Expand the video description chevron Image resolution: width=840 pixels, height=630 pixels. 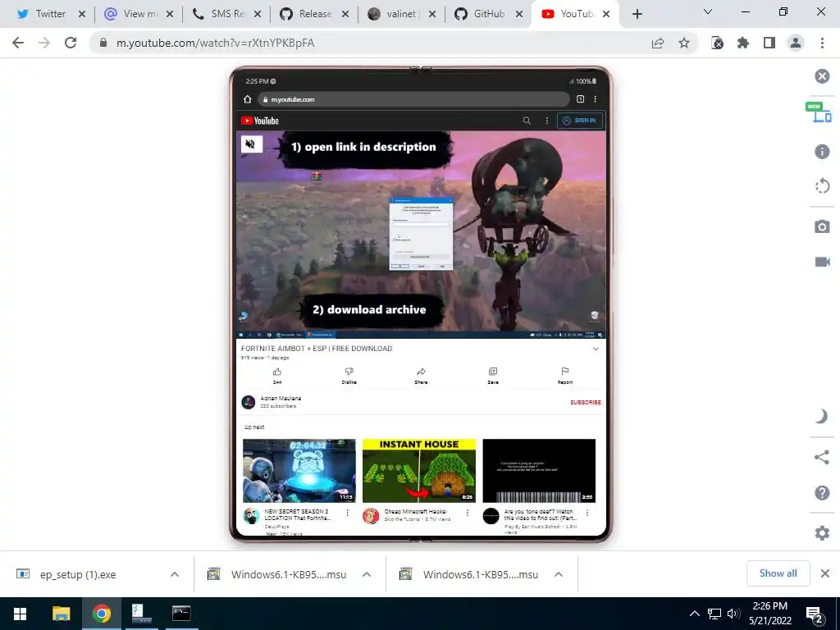pyautogui.click(x=596, y=349)
